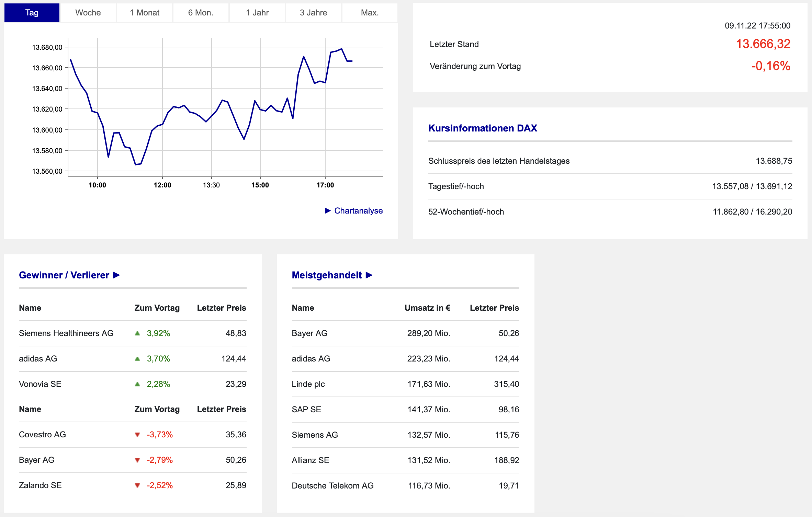Click green up arrow beside Siemens Healthineers

(x=137, y=333)
